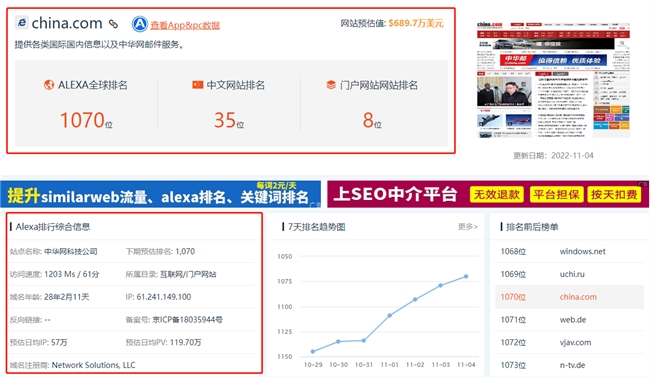The width and height of the screenshot is (650, 378).
Task: Open highlighted china.com in ranking list
Action: tap(578, 297)
